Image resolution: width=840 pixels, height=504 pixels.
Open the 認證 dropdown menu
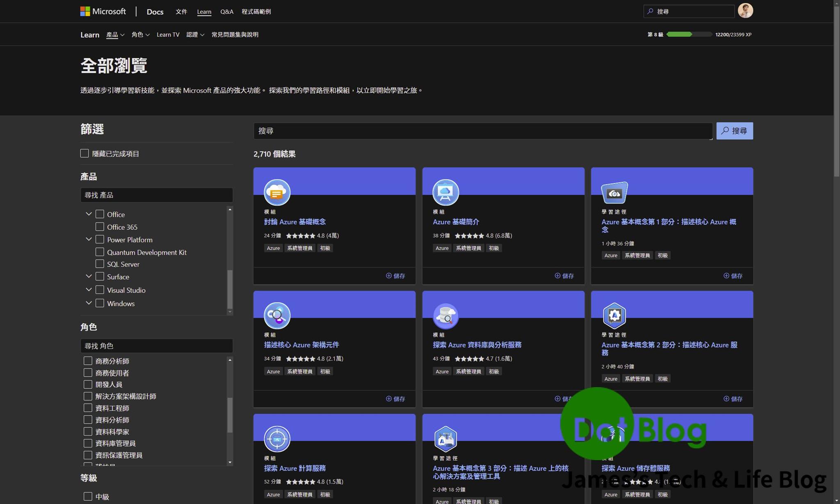pos(195,35)
